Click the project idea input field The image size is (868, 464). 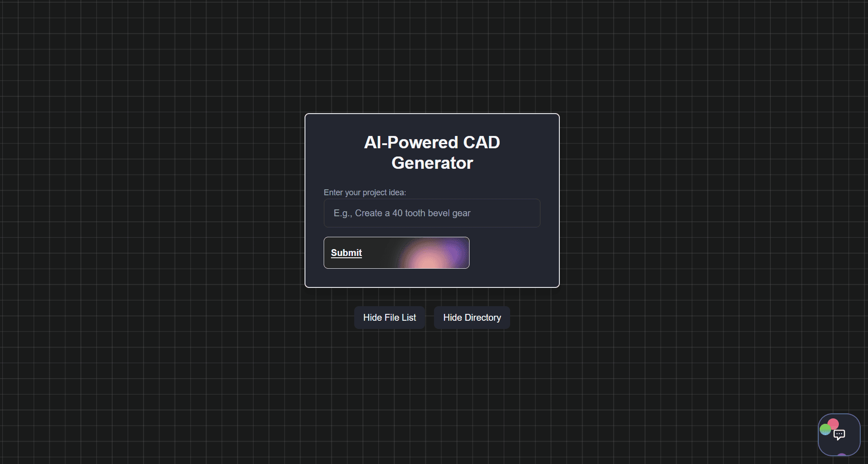pos(432,213)
